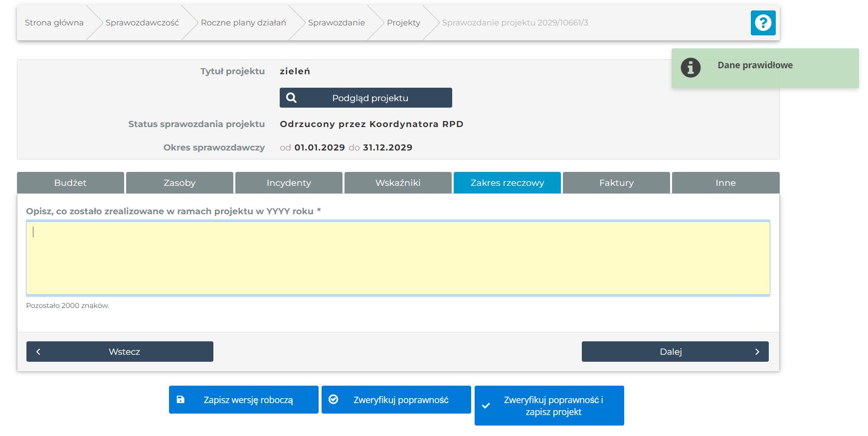
Task: Go to the Wskaźniki tab
Action: [398, 183]
